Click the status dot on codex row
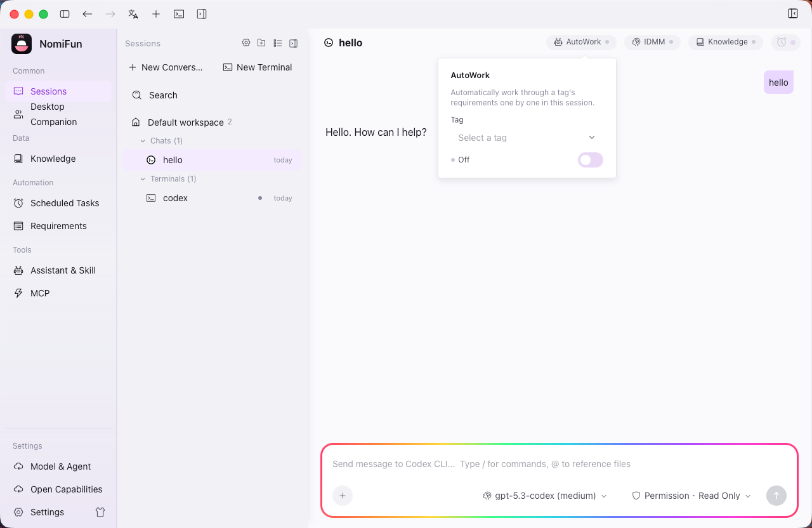This screenshot has width=812, height=528. pos(260,198)
